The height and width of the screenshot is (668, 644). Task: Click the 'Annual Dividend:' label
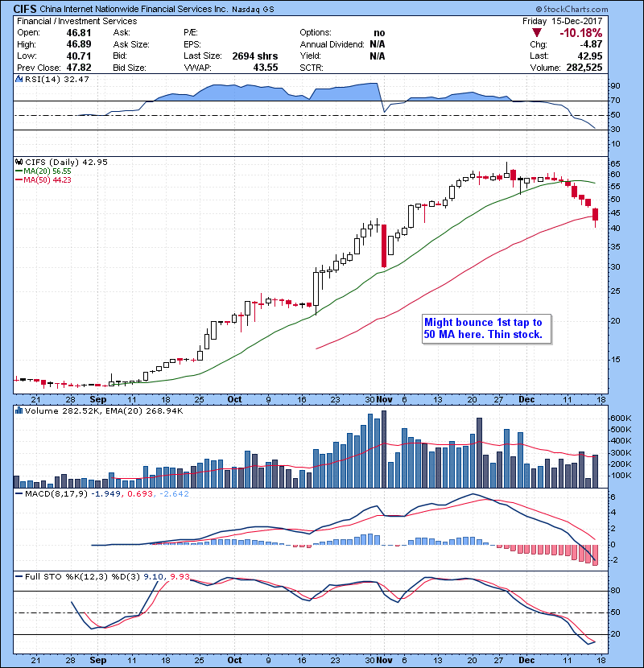pyautogui.click(x=332, y=44)
